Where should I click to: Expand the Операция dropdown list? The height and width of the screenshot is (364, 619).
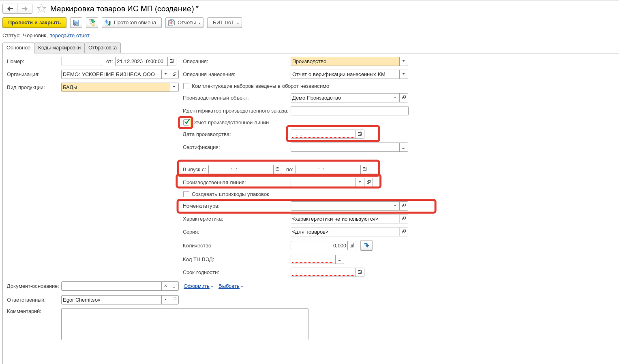tap(403, 62)
